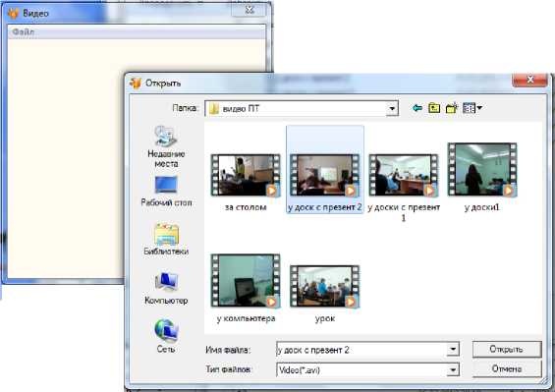Screen dimensions: 555x392
Task: Open the view options menu icon
Action: [472, 108]
